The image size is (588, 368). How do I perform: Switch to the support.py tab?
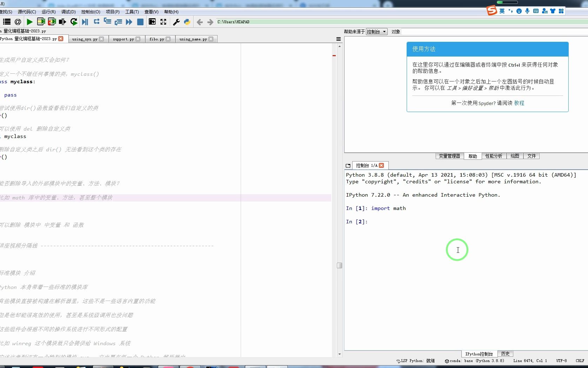click(x=123, y=39)
